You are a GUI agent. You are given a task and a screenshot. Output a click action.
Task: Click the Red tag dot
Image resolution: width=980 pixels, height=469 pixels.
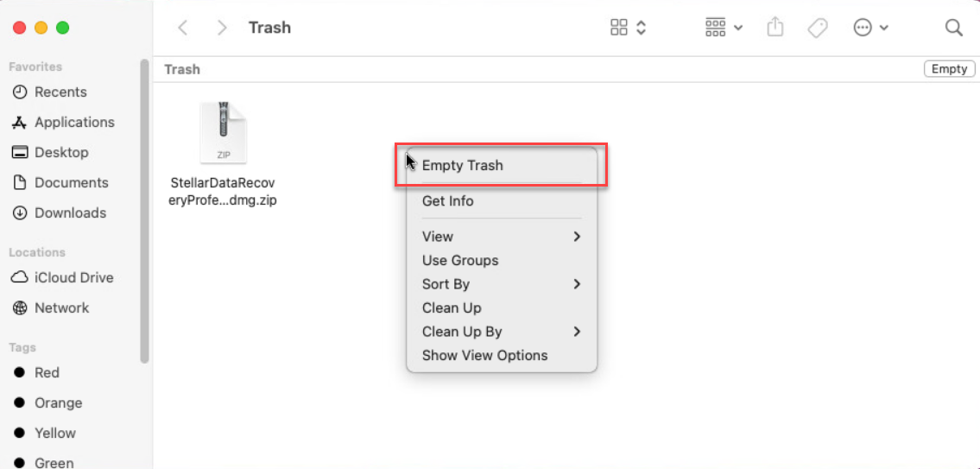click(x=19, y=373)
